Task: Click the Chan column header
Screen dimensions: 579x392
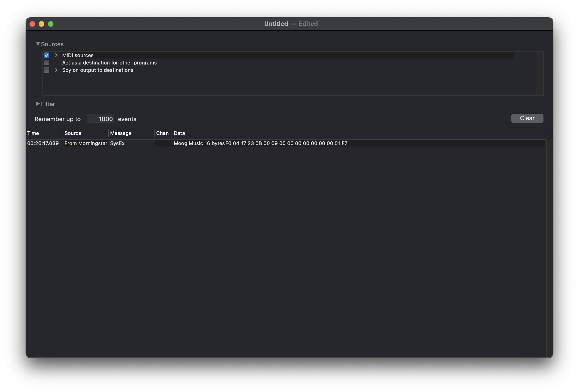Action: [162, 133]
